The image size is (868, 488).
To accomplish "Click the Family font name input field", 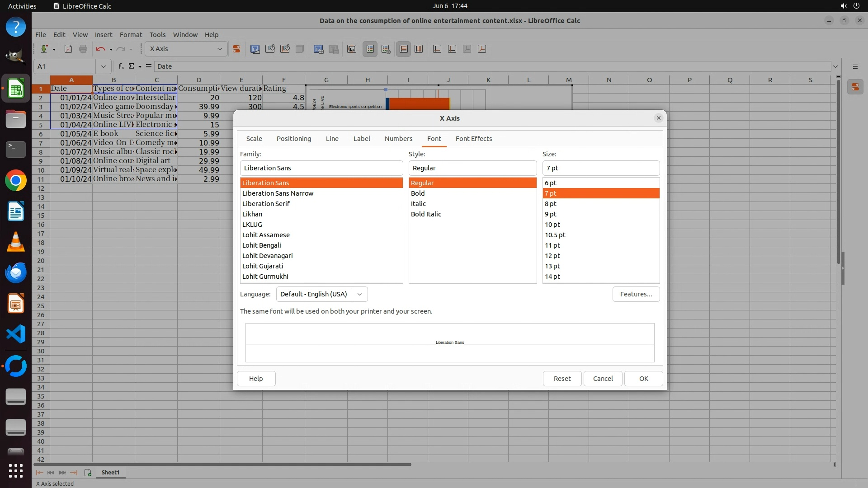I will pos(321,168).
